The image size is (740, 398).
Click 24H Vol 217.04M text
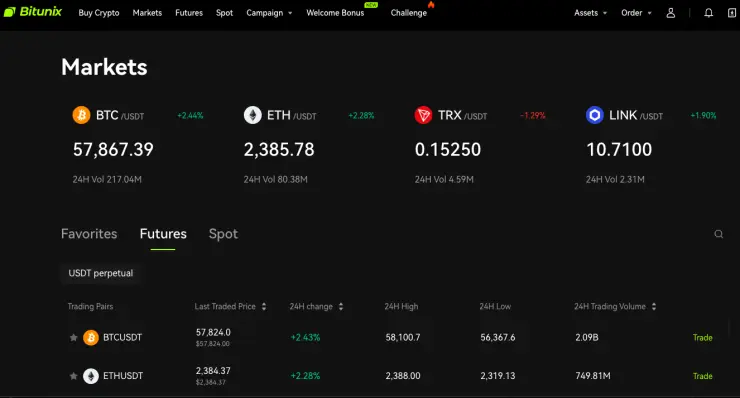tap(107, 179)
